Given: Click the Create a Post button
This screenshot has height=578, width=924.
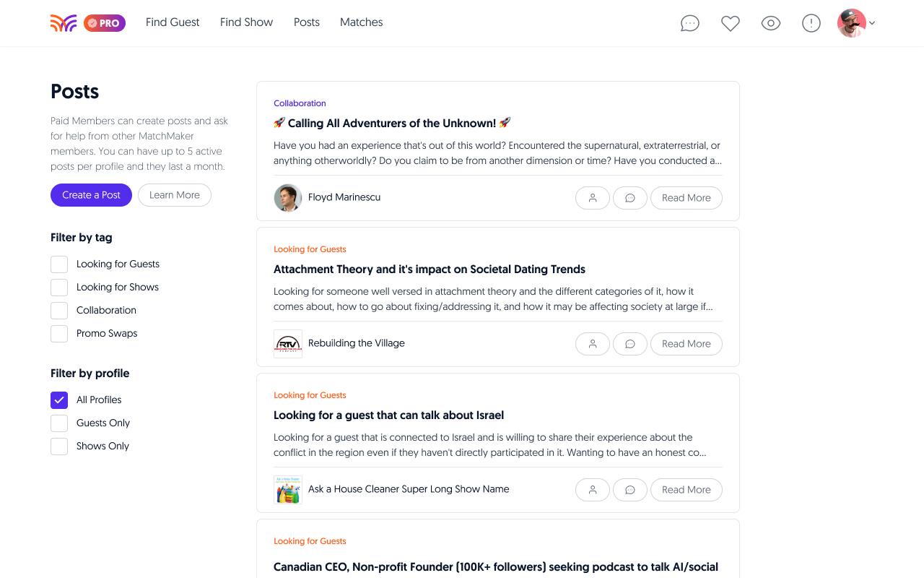Looking at the screenshot, I should (x=91, y=195).
